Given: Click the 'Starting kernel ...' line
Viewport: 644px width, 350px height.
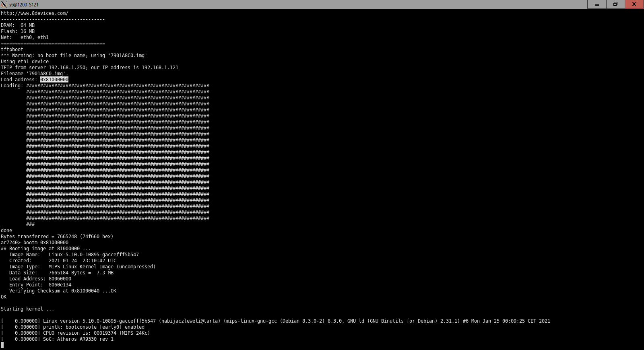Looking at the screenshot, I should click(x=27, y=309).
